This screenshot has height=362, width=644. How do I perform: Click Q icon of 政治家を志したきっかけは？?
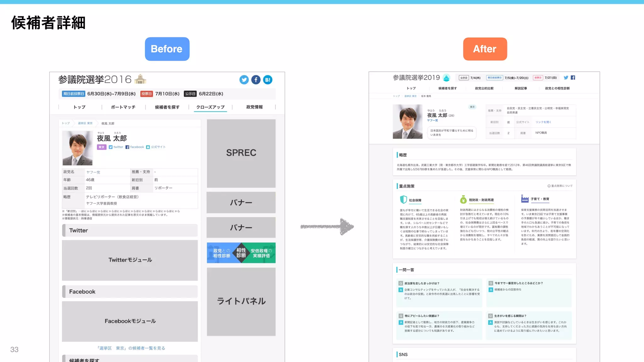click(401, 283)
